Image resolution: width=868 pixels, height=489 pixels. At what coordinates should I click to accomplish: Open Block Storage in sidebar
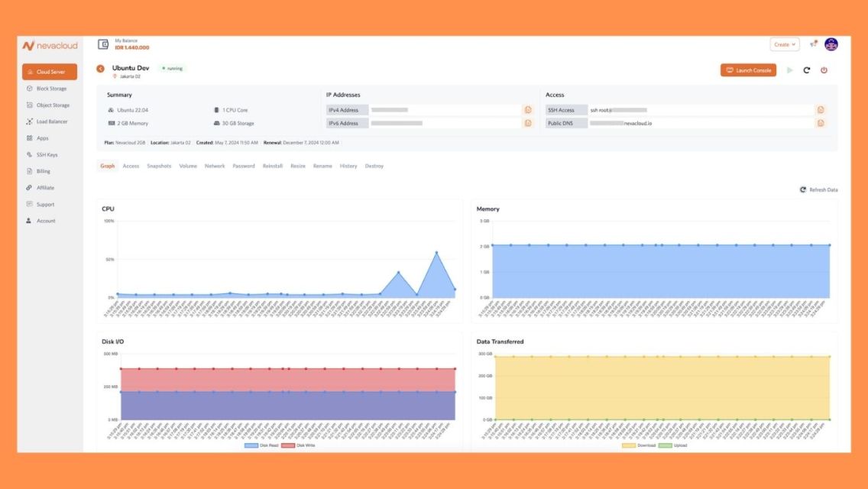[47, 89]
